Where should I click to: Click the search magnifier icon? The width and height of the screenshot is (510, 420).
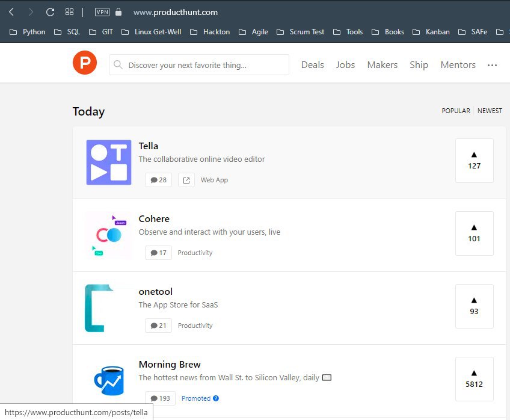(118, 65)
